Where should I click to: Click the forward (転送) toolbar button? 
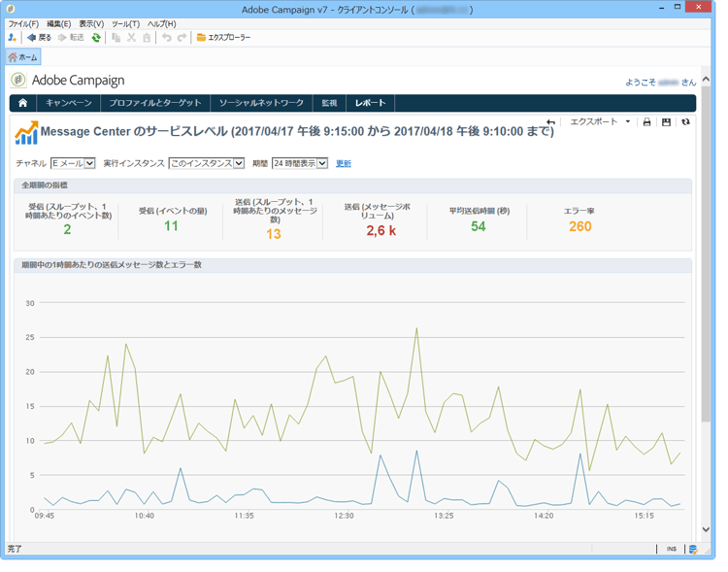(72, 38)
